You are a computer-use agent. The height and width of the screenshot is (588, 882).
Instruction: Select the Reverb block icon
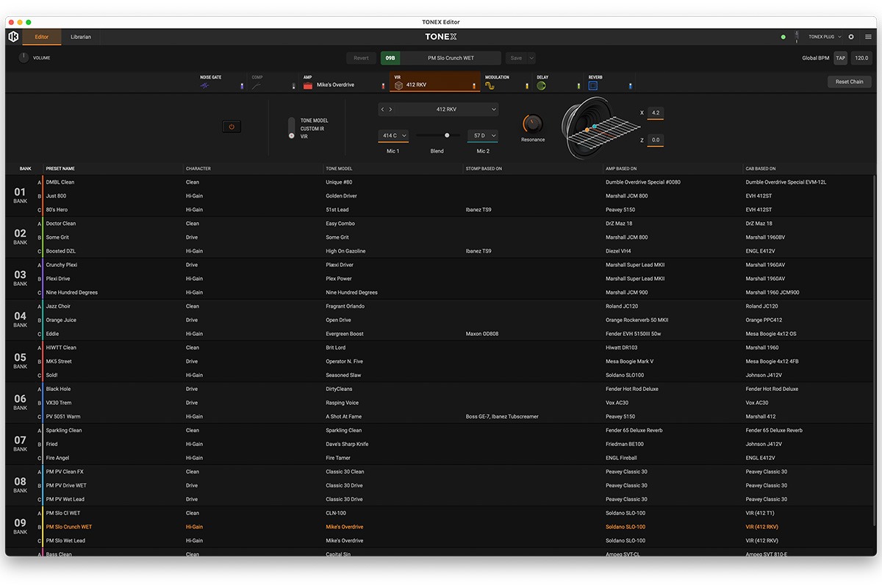pos(593,86)
